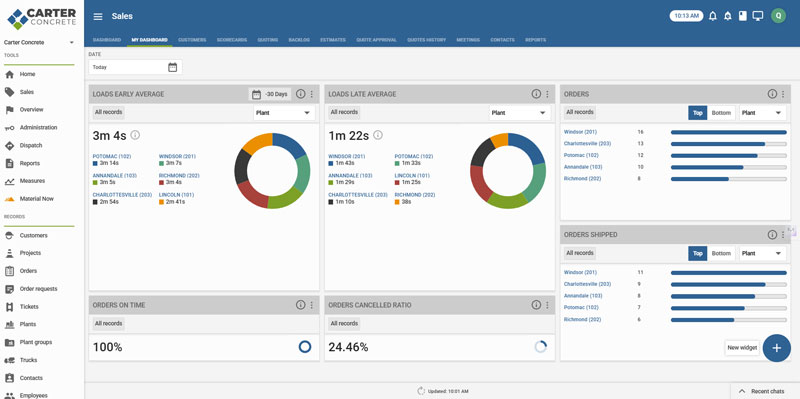
Task: Click the Today date input field
Action: [x=135, y=67]
